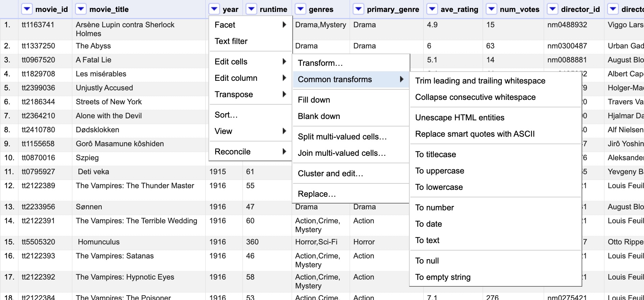Screen dimensions: 644x300
Task: Click the title cell Unjustly Accused
Action: pos(104,88)
